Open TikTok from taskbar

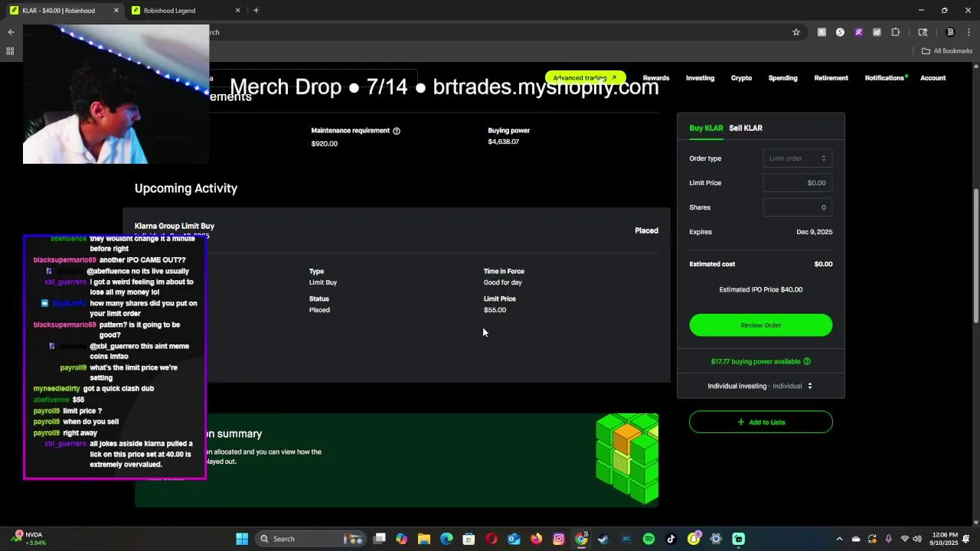tap(671, 539)
